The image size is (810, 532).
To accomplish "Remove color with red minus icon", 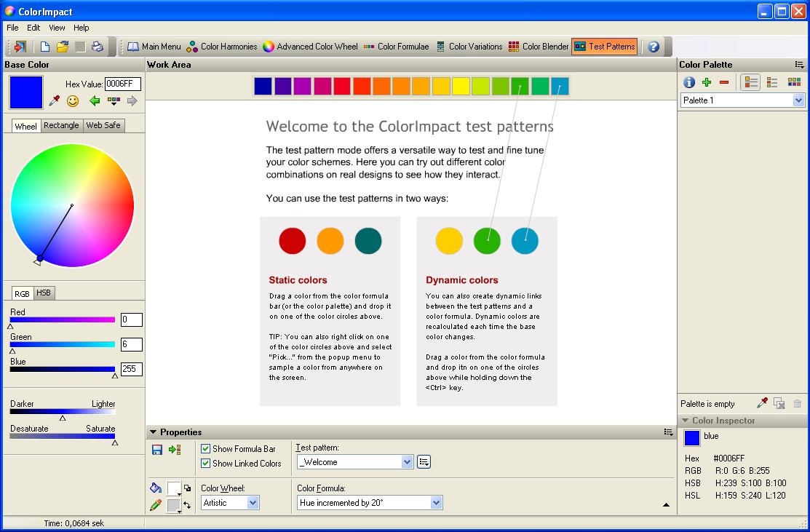I will pyautogui.click(x=723, y=82).
